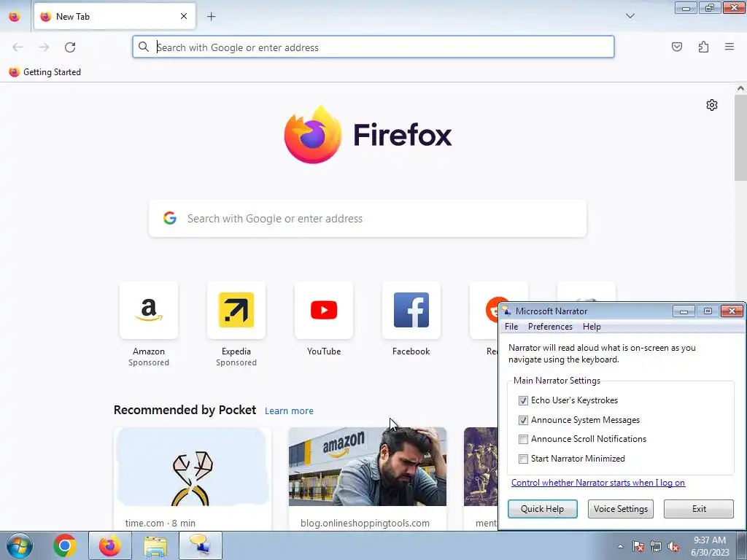Screen dimensions: 747x560
Task: Enable Announce Scroll Notifications checkbox
Action: pos(523,439)
